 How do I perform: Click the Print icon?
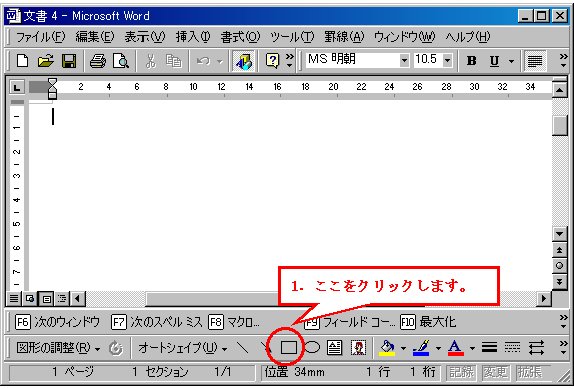(97, 61)
